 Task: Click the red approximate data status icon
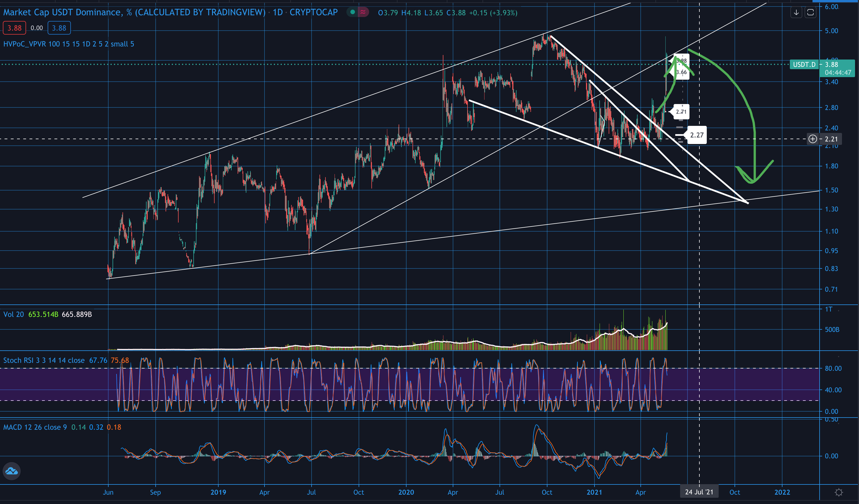tap(363, 12)
